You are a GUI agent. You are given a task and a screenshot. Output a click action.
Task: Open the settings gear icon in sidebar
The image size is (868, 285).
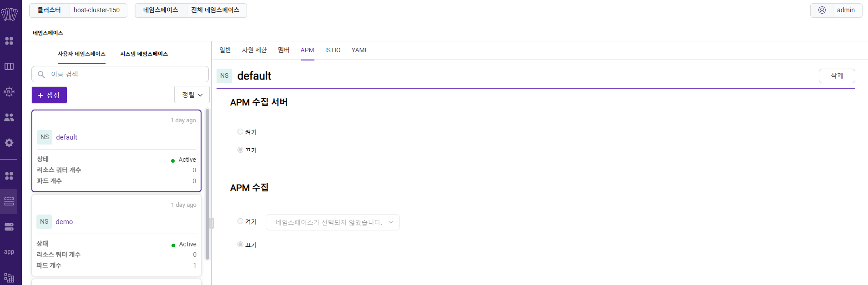pos(9,143)
